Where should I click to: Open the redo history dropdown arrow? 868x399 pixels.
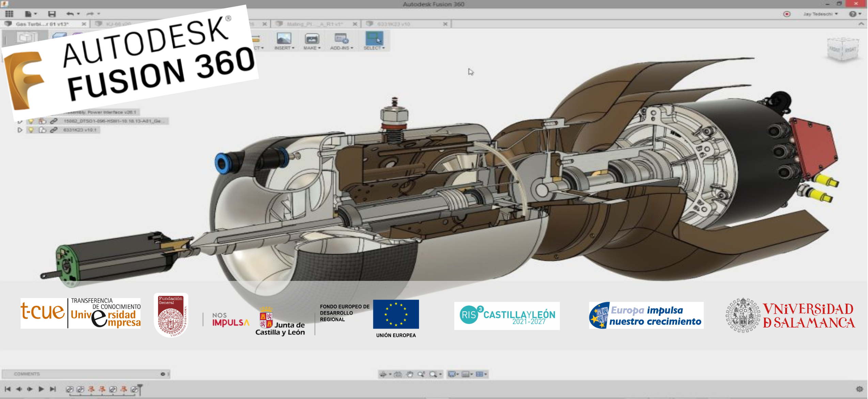coord(99,14)
